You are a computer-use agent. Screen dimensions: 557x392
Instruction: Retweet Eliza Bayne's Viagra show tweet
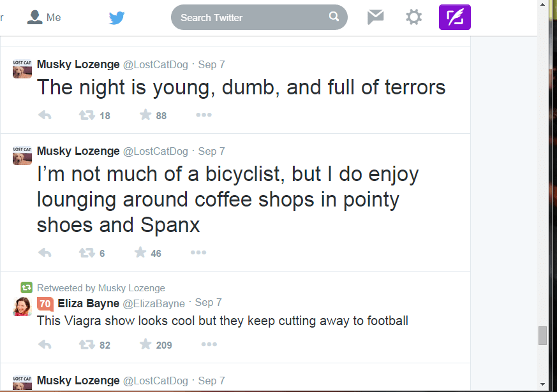click(x=87, y=345)
